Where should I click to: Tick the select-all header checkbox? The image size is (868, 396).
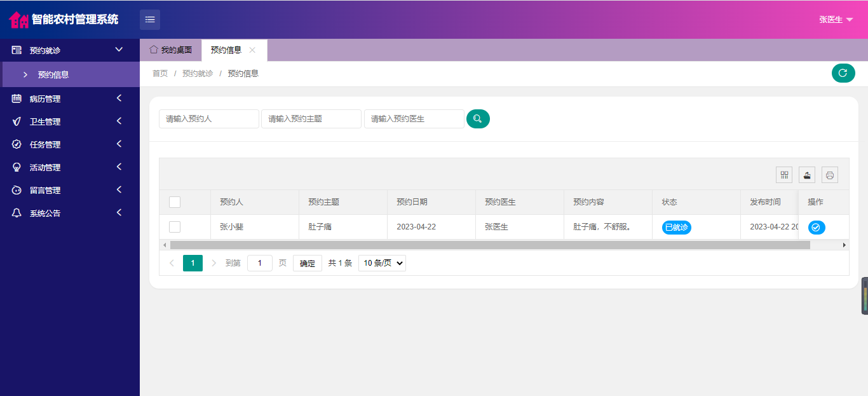(x=175, y=202)
